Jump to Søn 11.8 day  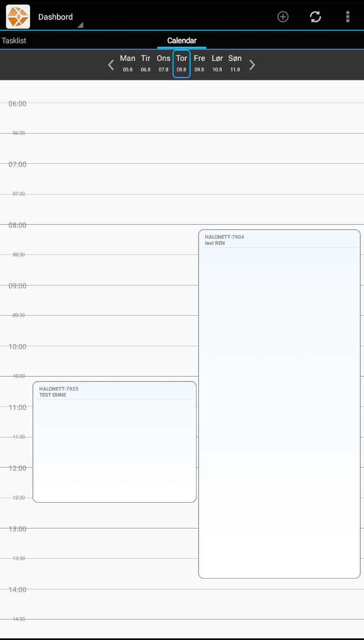click(235, 64)
